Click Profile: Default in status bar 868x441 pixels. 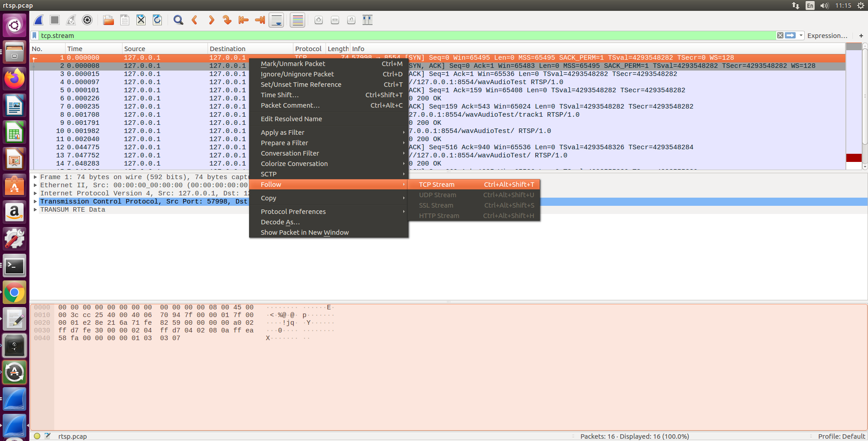[841, 436]
